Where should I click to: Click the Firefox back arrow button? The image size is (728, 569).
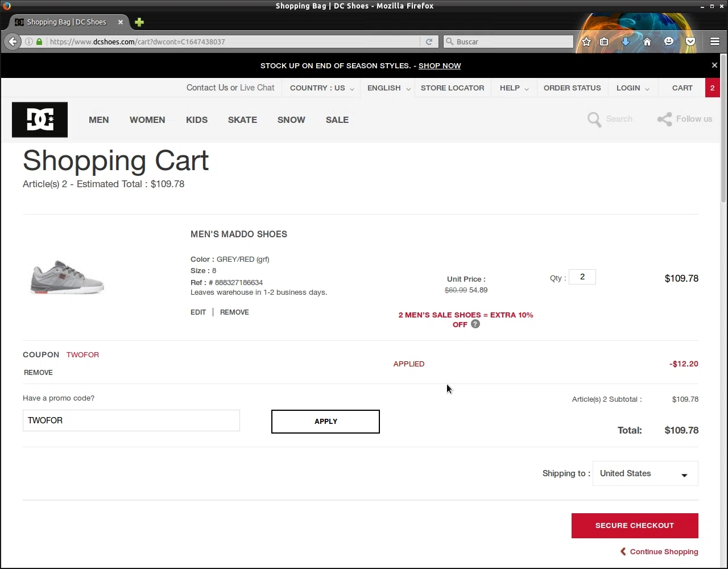13,42
